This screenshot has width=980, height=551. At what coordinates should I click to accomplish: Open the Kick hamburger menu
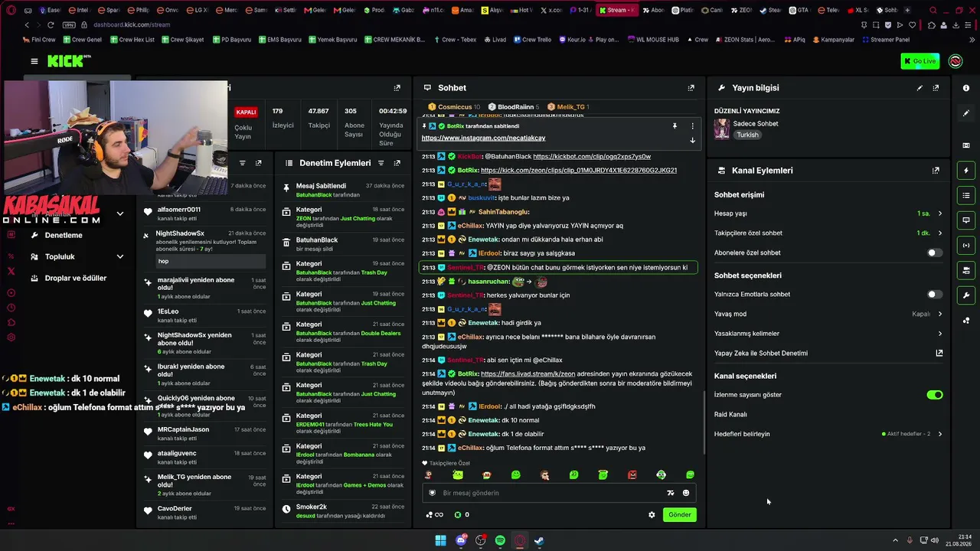pos(34,61)
